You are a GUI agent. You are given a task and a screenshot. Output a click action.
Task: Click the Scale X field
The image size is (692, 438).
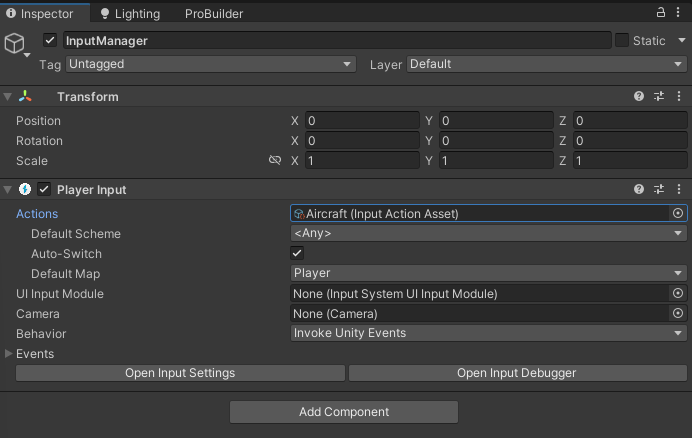tap(362, 160)
